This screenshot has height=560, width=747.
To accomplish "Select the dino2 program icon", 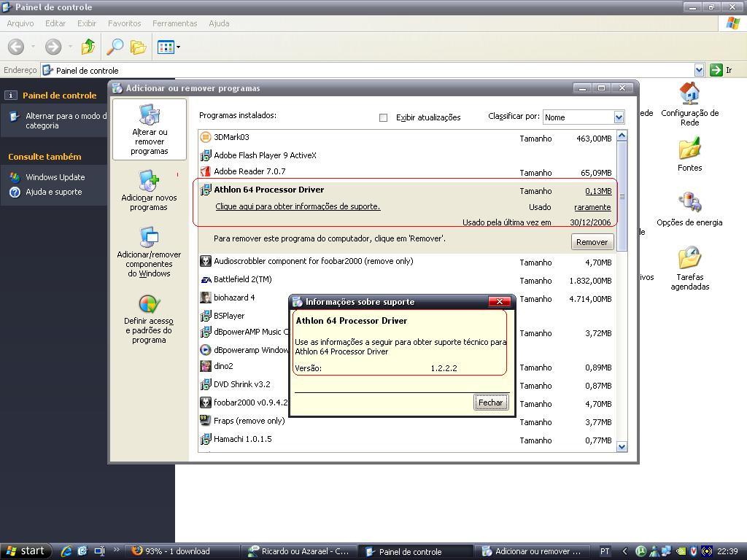I will pos(205,366).
